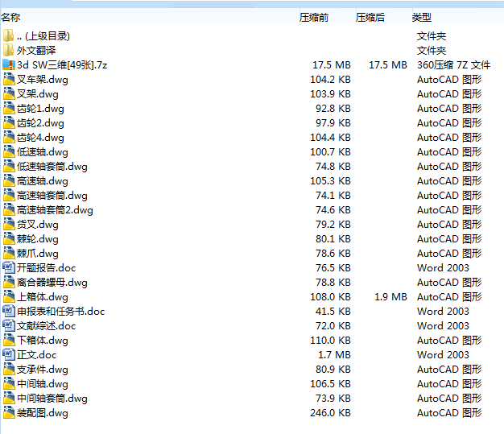
Task: Select the file name 棘轮.dwg
Action: coord(38,239)
